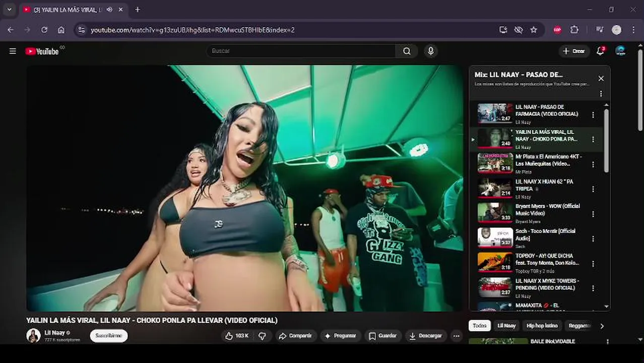Reload the page in browser
The image size is (644, 363).
click(x=44, y=30)
